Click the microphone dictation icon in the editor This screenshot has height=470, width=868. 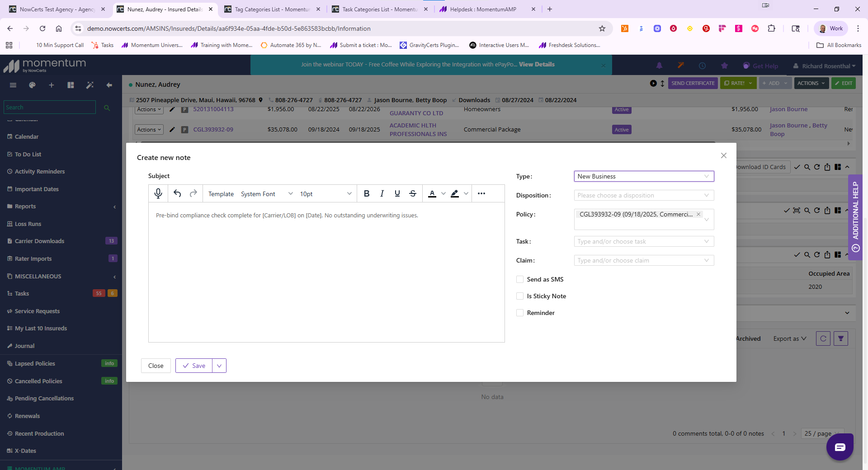coord(158,193)
